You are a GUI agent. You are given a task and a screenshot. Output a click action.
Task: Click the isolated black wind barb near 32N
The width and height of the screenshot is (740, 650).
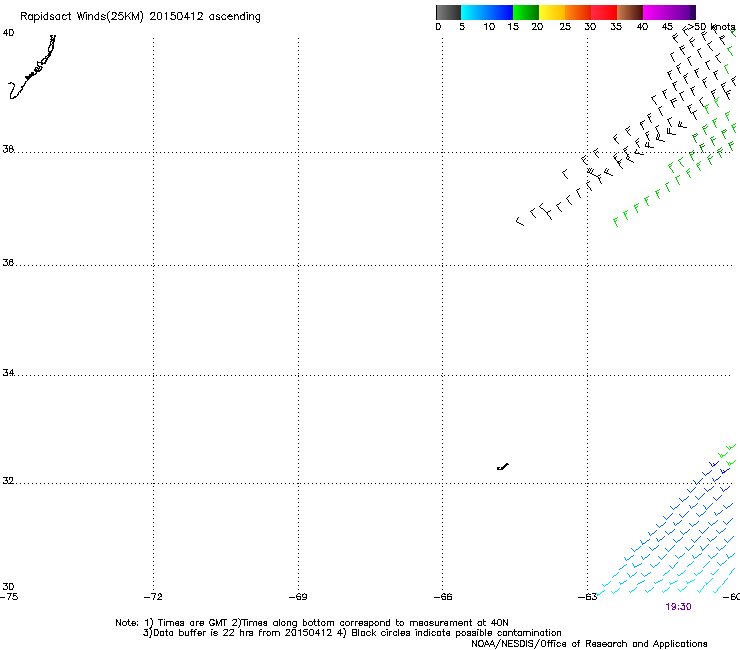pos(503,467)
